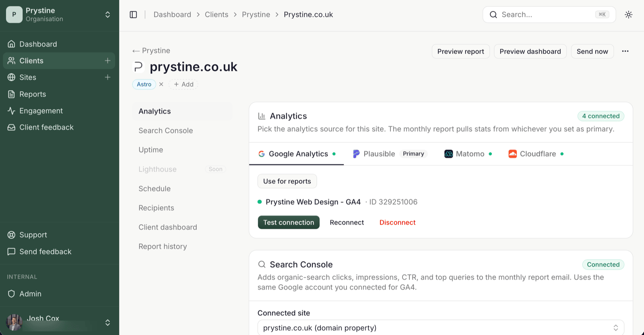
Task: Select the Cloudflare tab
Action: (x=536, y=154)
